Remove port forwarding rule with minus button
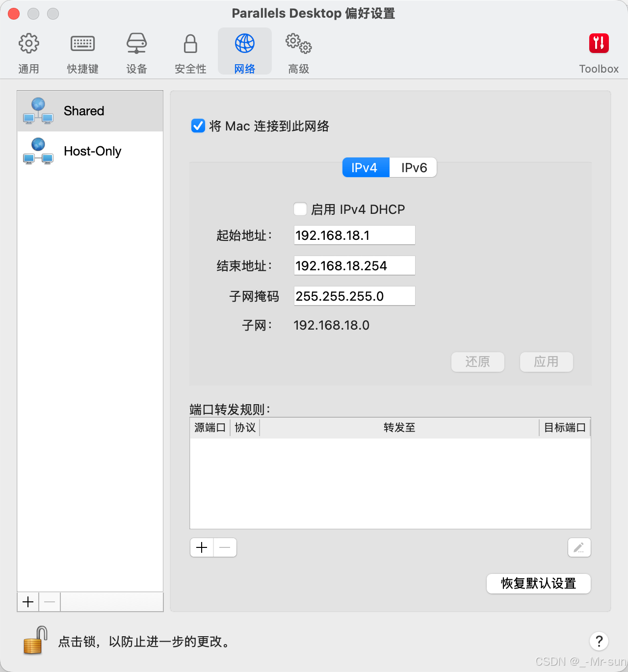 (x=225, y=547)
